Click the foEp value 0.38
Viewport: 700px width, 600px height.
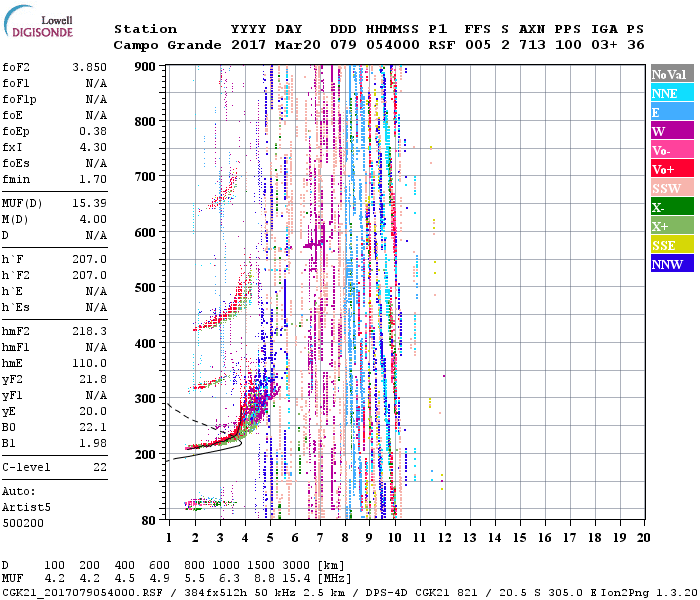click(x=93, y=131)
